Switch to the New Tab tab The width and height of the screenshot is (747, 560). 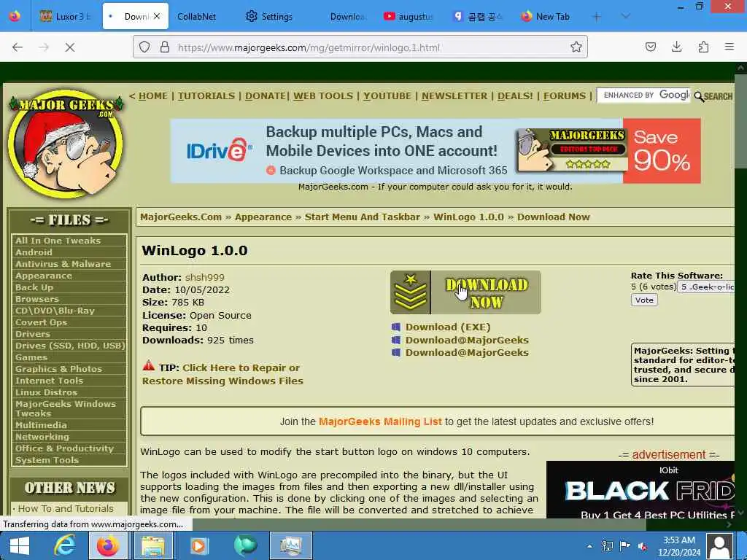(x=546, y=16)
